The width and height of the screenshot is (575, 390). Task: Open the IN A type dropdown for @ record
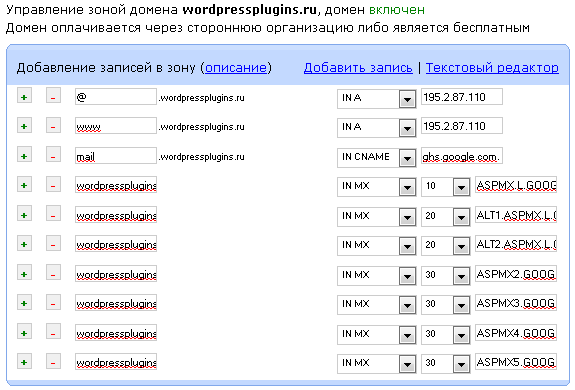[x=407, y=99]
